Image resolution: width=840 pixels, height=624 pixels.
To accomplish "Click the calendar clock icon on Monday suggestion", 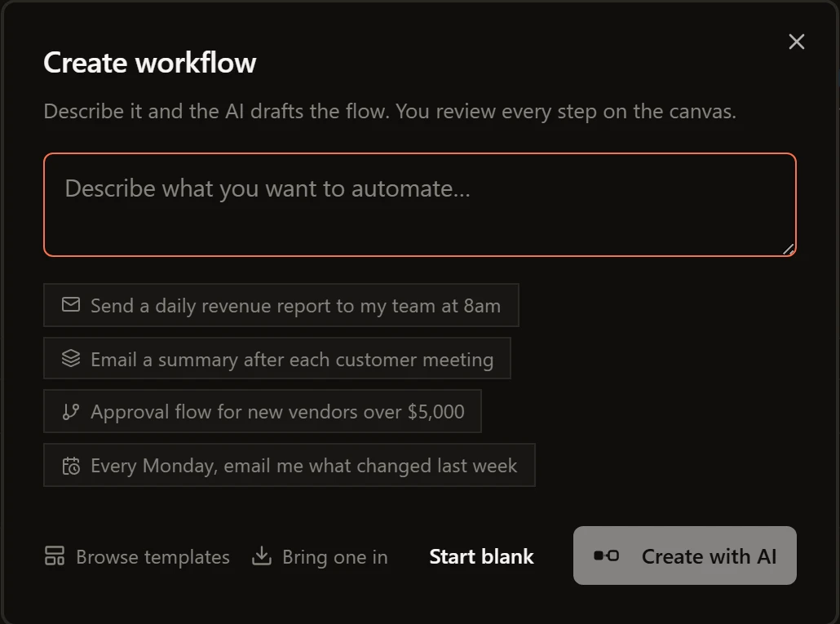I will click(71, 466).
